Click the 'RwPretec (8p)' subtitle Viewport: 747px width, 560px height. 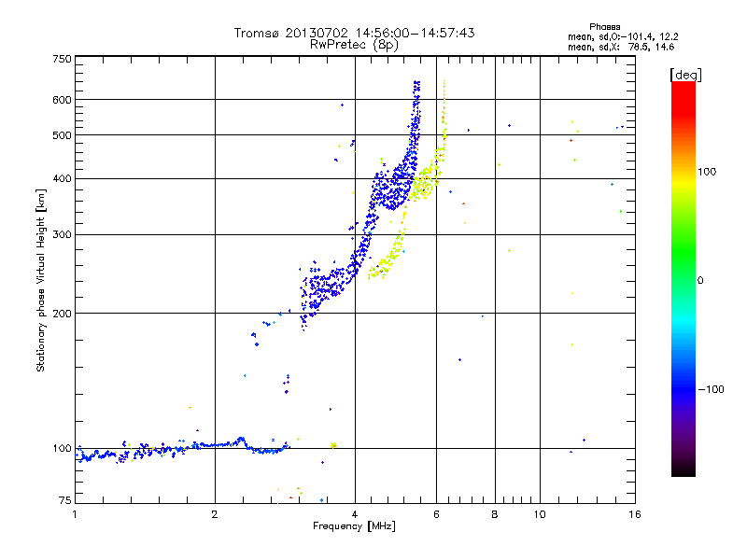point(354,45)
